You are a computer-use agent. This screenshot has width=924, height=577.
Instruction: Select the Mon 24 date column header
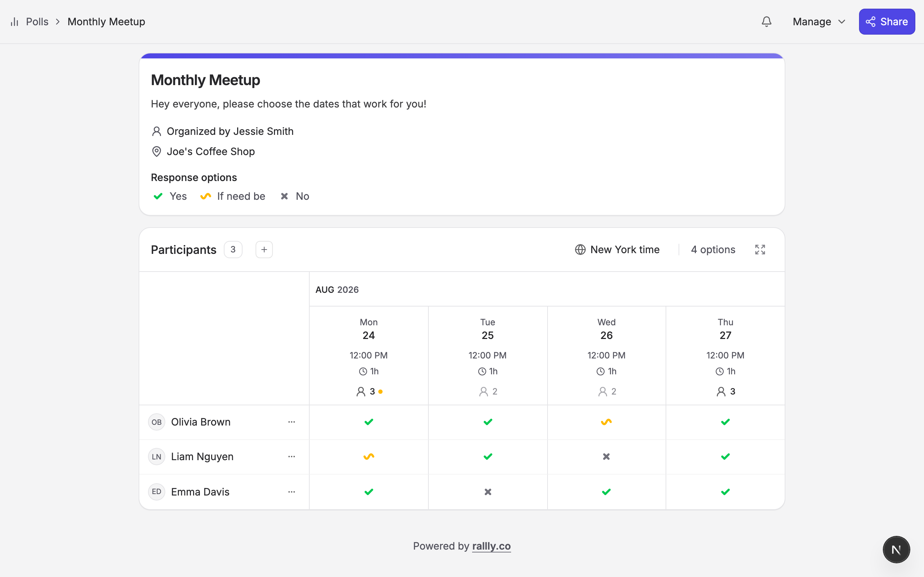pyautogui.click(x=369, y=356)
